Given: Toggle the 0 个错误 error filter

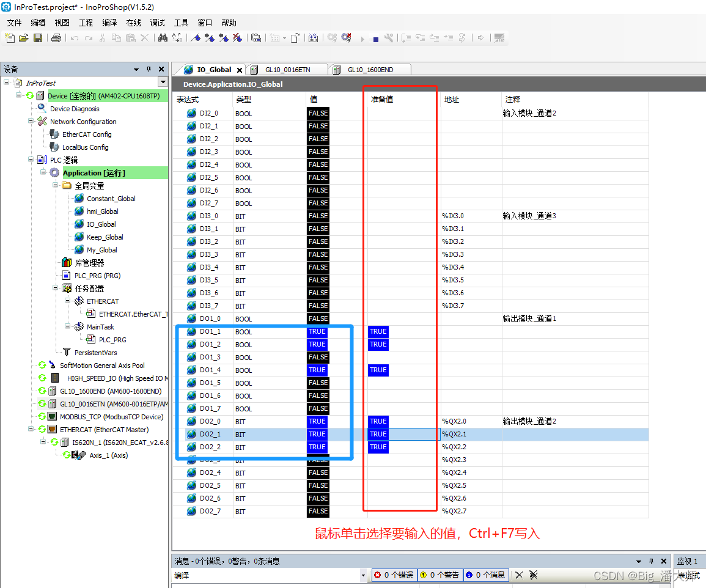Looking at the screenshot, I should 394,575.
